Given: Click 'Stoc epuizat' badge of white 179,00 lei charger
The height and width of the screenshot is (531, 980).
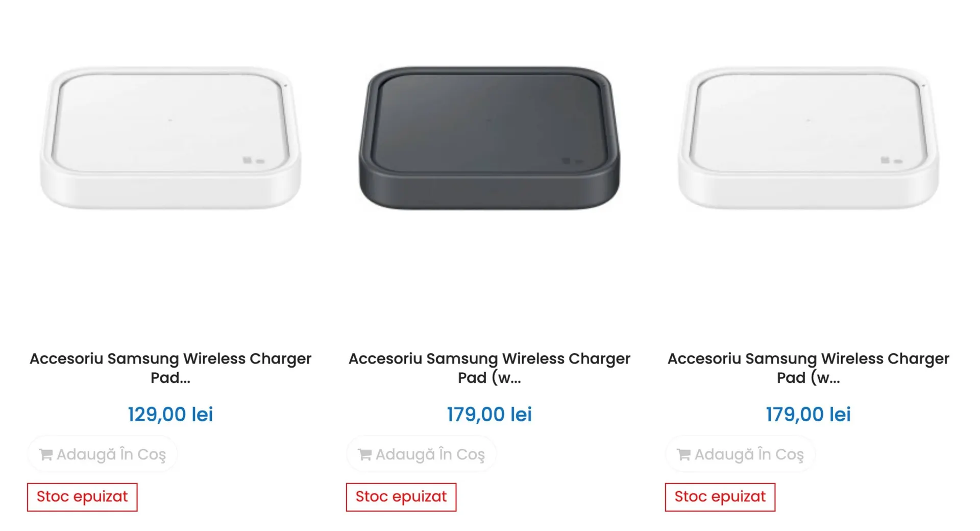Looking at the screenshot, I should click(x=720, y=497).
